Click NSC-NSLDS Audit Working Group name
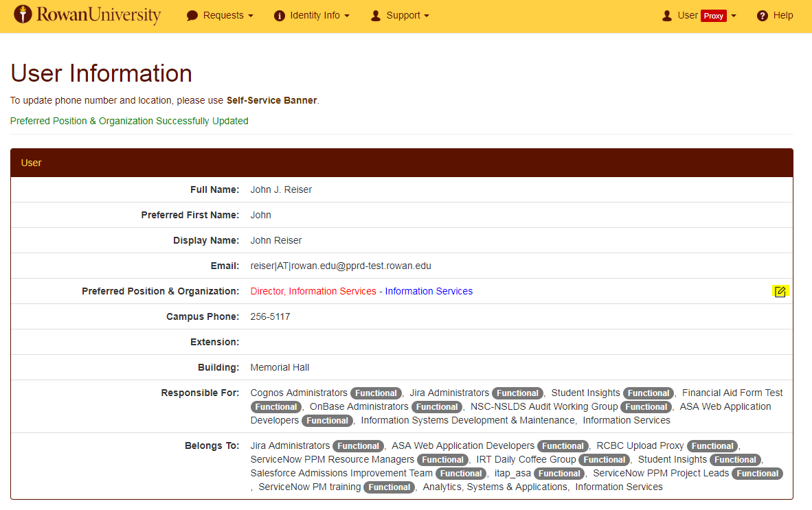The width and height of the screenshot is (812, 510). coord(544,407)
